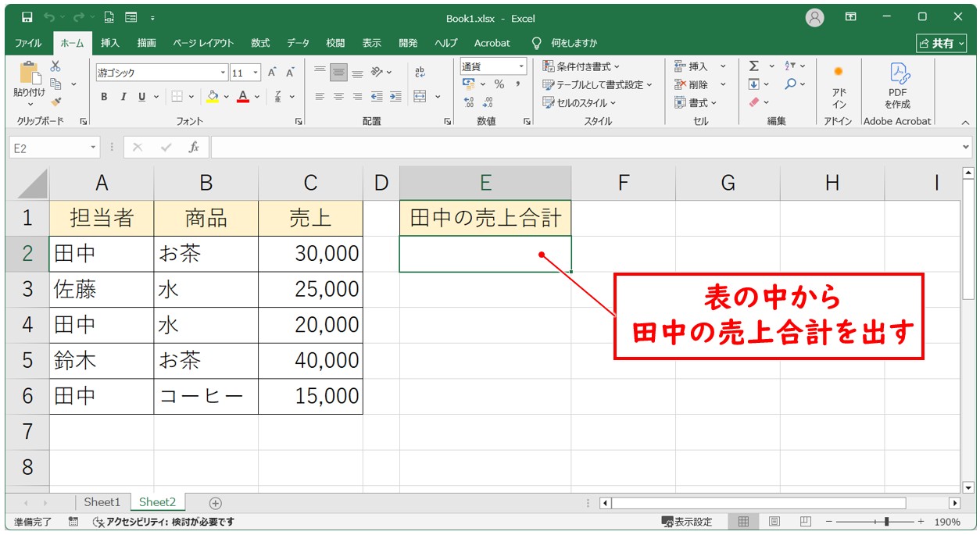Click the increase indent icon

pos(395,96)
